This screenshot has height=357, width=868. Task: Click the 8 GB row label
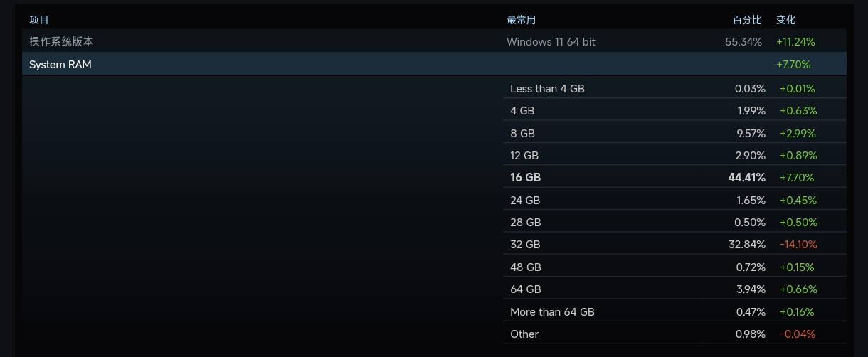coord(522,134)
